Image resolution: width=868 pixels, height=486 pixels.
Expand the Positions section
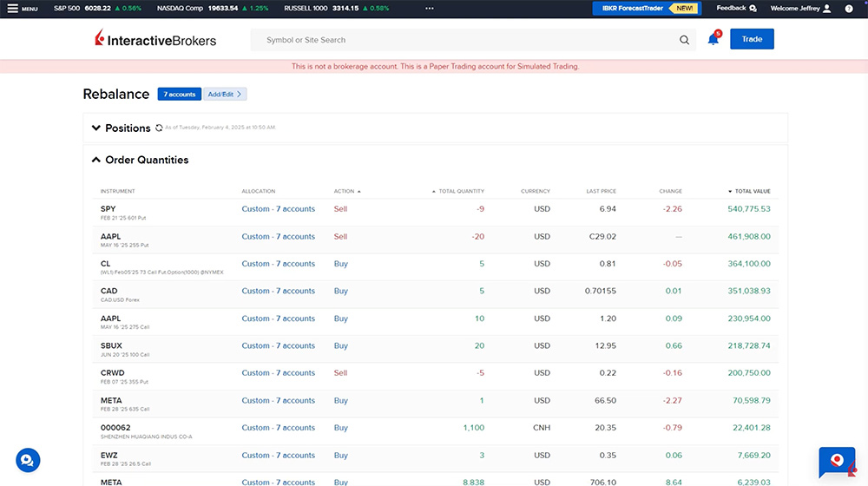coord(95,128)
